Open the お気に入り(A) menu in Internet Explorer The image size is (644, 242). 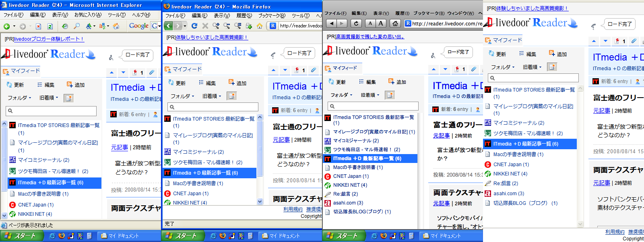pos(88,15)
